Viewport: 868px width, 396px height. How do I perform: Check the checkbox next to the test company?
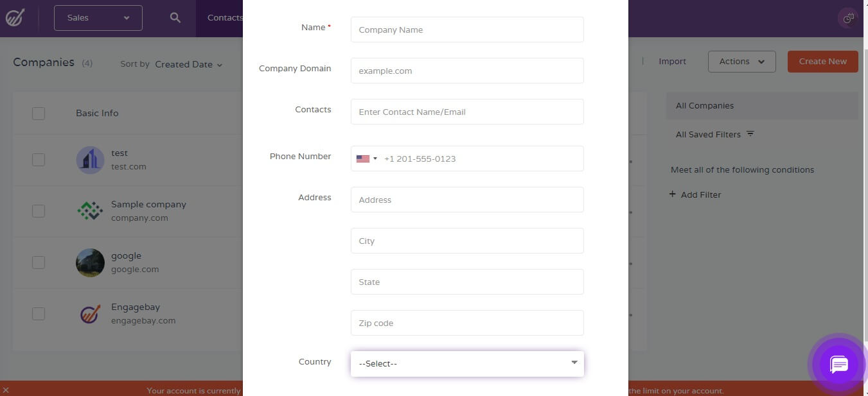[x=38, y=159]
